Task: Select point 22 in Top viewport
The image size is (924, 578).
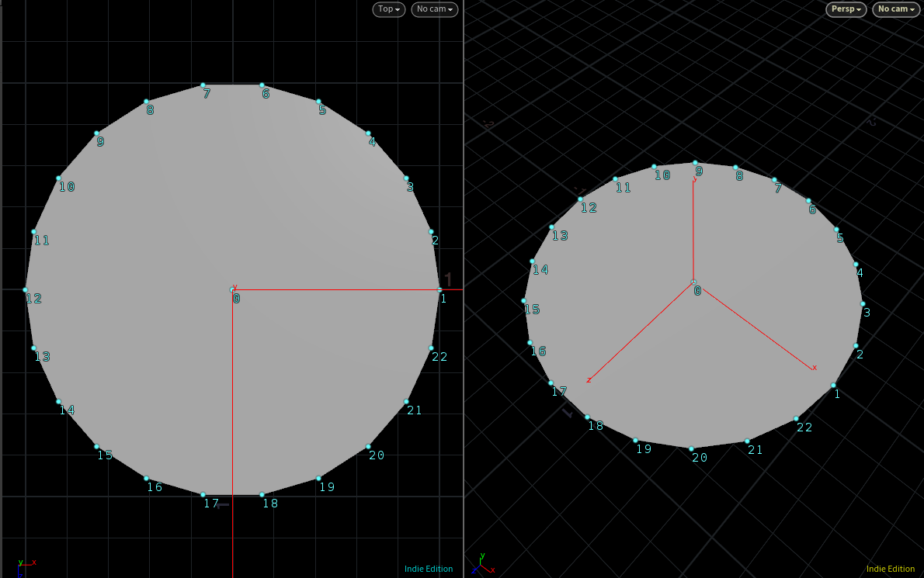Action: point(431,348)
